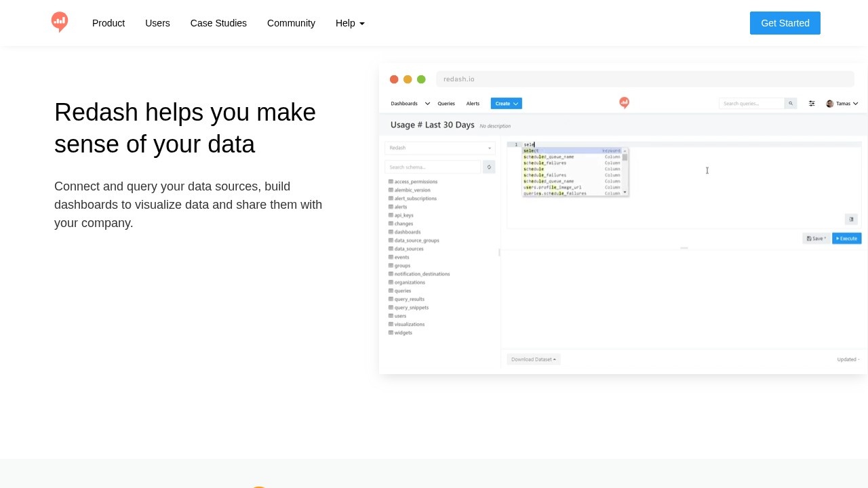
Task: Click the Get Started button
Action: (x=785, y=23)
